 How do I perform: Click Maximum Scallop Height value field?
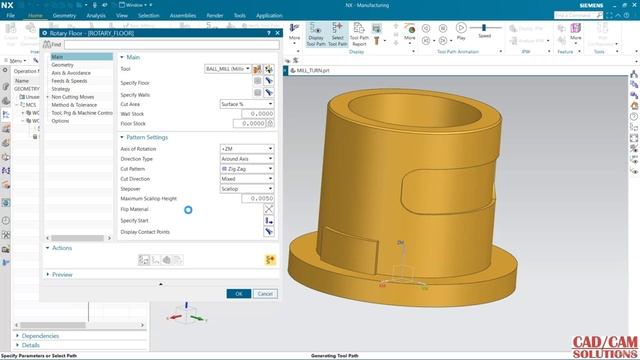pyautogui.click(x=258, y=198)
